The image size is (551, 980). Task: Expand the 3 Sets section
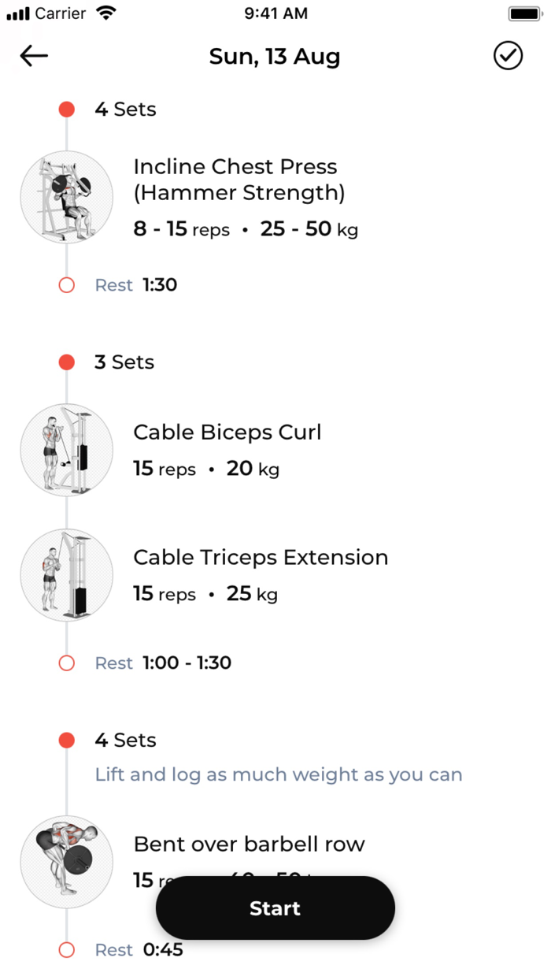coord(124,362)
